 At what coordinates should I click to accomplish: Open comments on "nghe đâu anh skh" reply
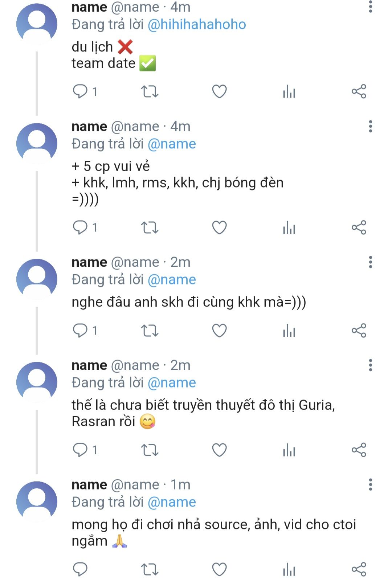pyautogui.click(x=85, y=331)
